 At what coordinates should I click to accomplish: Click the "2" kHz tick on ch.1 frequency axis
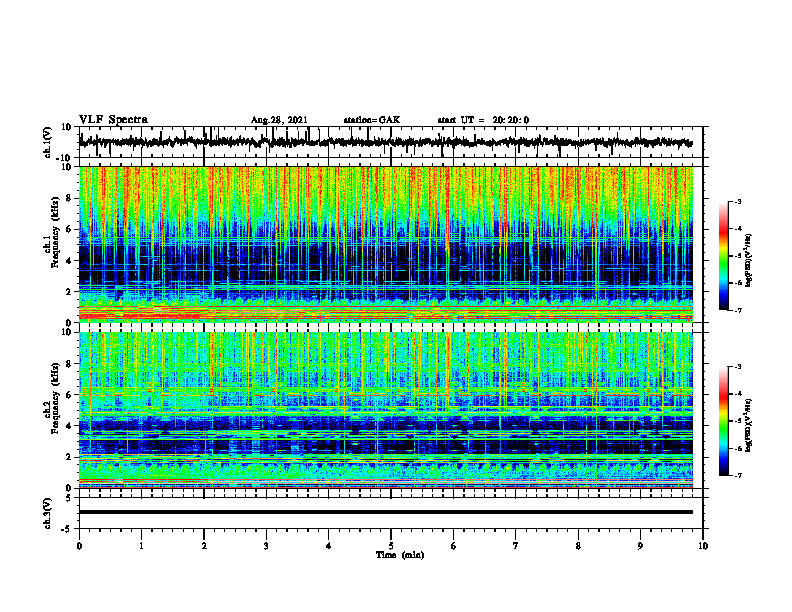click(x=69, y=292)
